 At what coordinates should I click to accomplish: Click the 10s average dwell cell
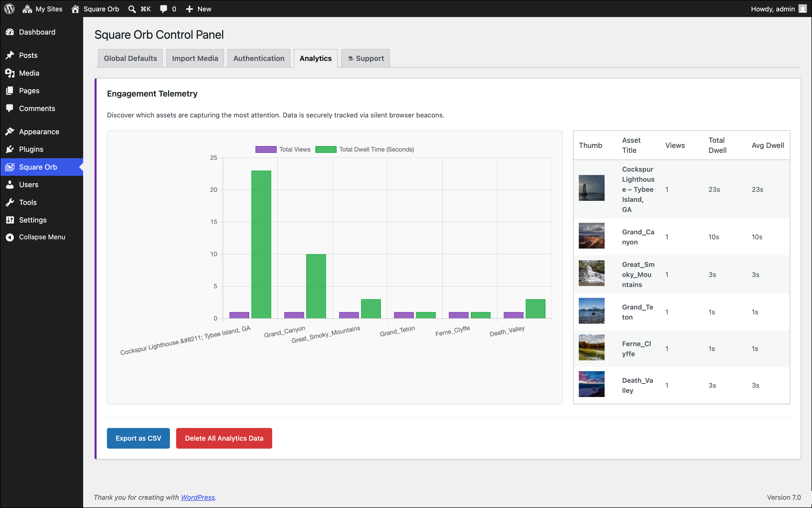(x=757, y=237)
